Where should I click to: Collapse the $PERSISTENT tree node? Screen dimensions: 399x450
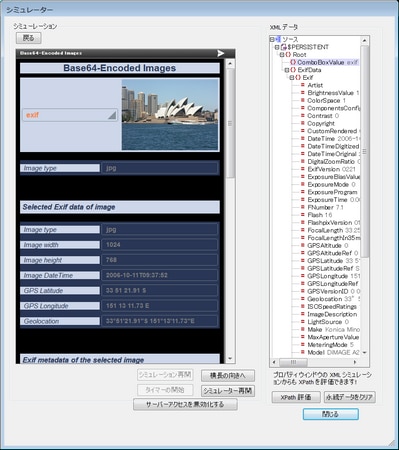(277, 47)
